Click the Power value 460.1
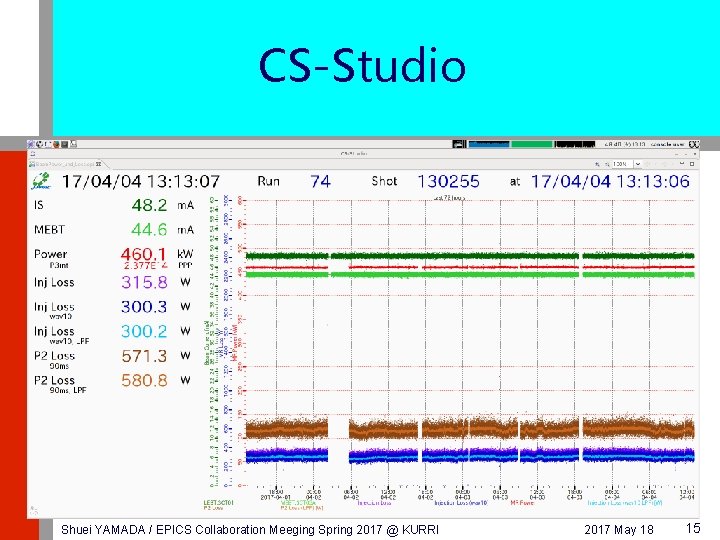 point(143,253)
